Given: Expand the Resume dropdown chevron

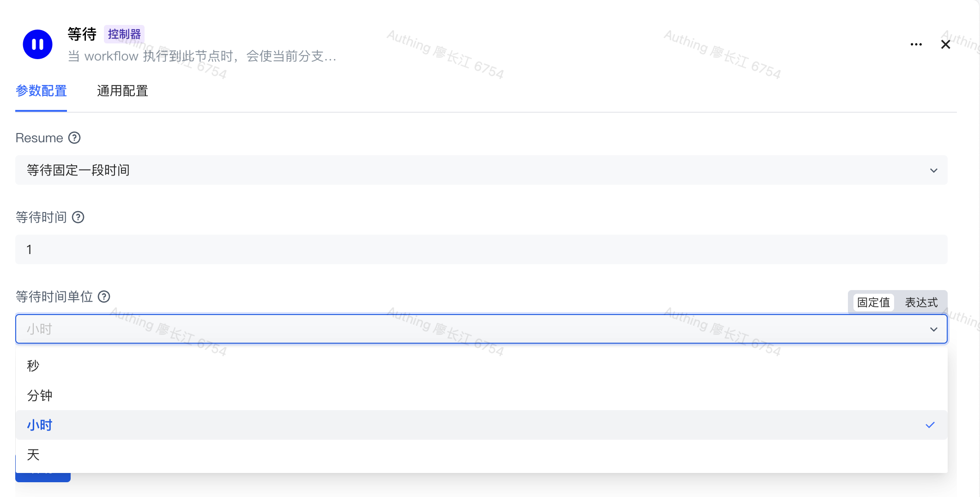Looking at the screenshot, I should (x=933, y=170).
